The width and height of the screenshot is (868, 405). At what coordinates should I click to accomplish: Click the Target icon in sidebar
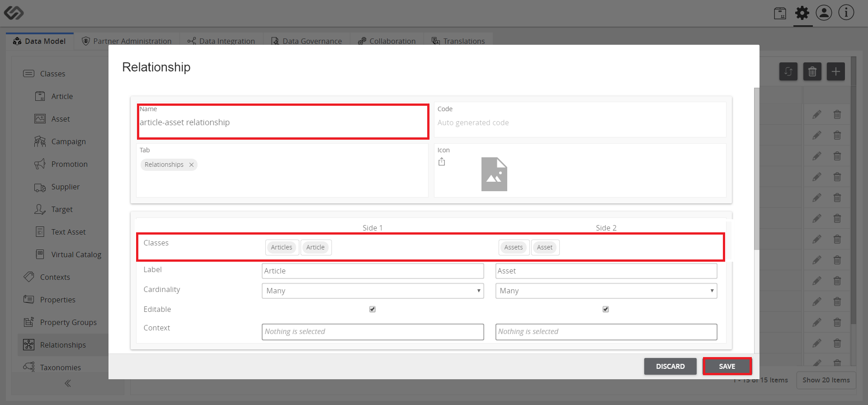coord(40,209)
